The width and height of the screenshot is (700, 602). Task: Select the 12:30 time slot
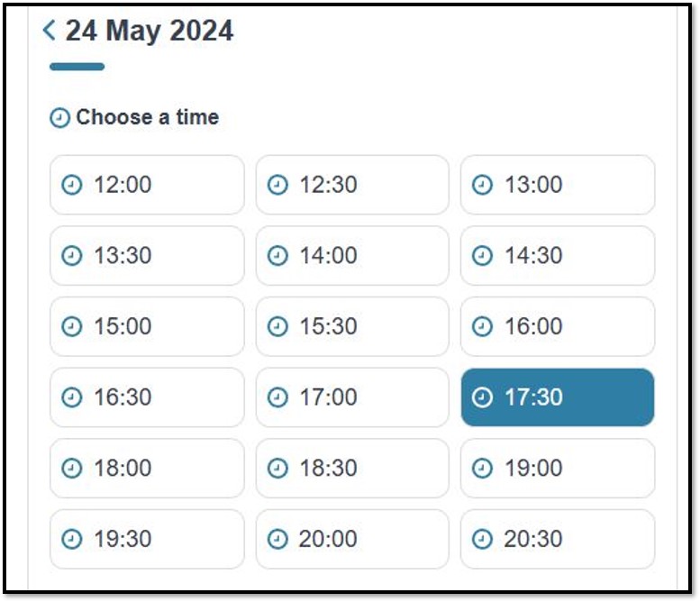(x=352, y=185)
